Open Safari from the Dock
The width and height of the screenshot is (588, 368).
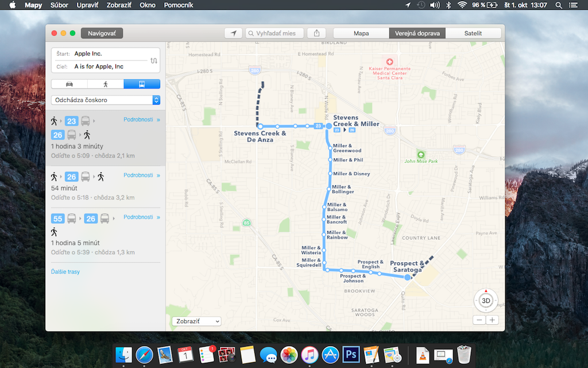point(144,354)
